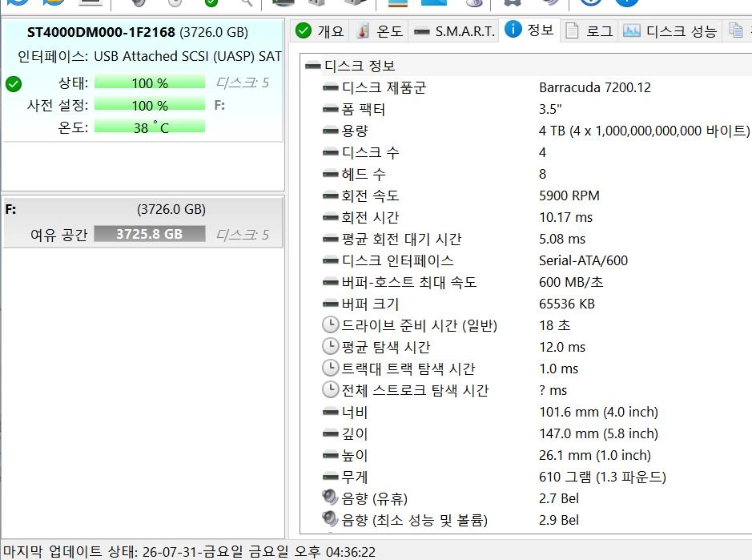Click the disk icon beside 디스크 제품군
Viewport: 752px width, 560px height.
tap(331, 88)
